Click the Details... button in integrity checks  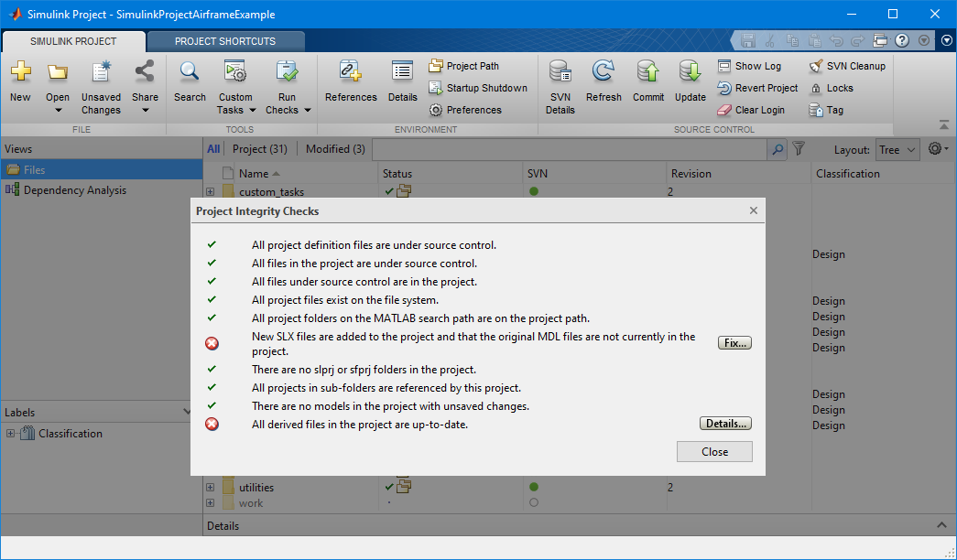[x=725, y=424]
